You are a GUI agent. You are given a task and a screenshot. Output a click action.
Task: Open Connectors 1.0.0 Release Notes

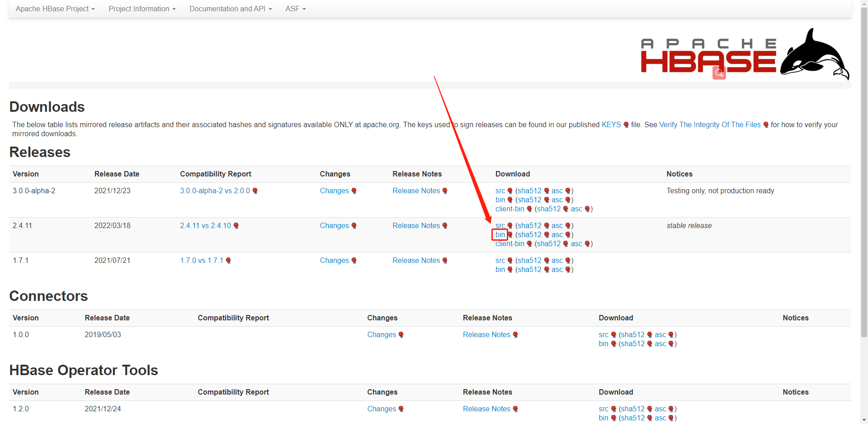(x=486, y=334)
